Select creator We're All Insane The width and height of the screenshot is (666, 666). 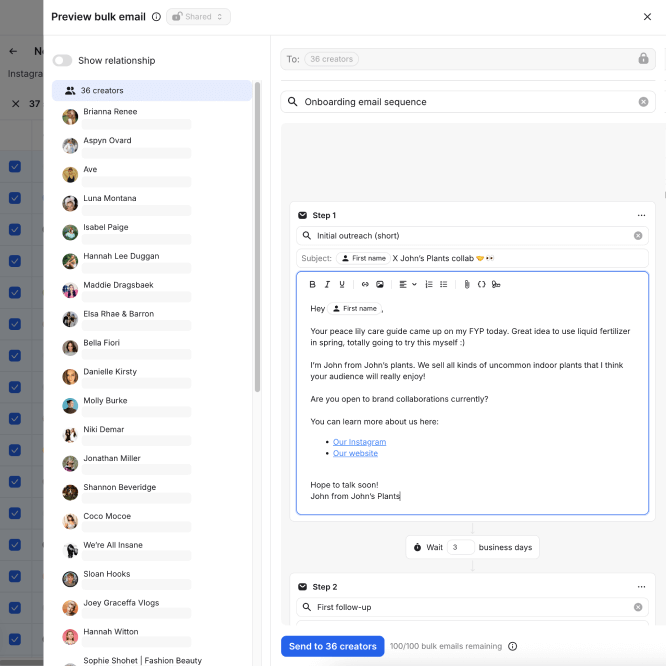[x=152, y=550]
